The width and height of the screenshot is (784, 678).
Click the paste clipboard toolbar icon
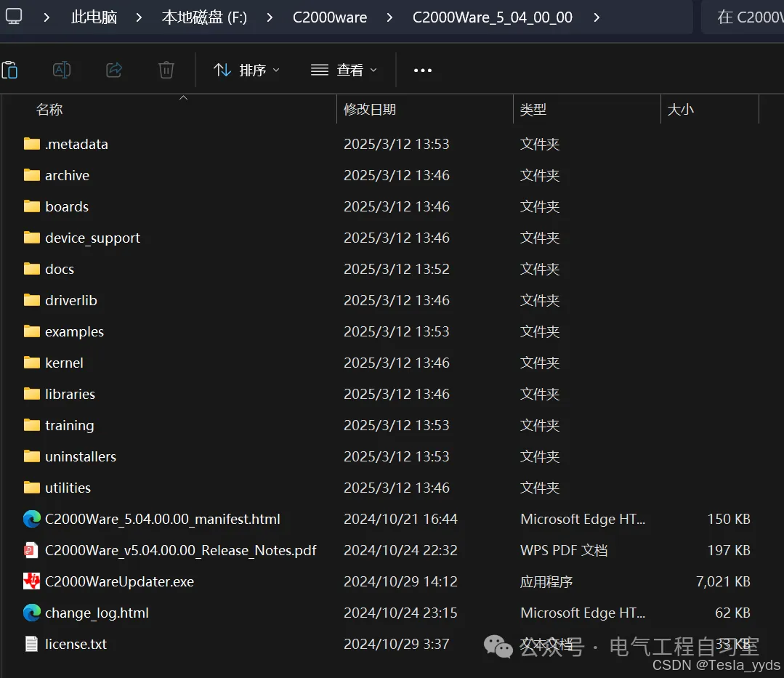(9, 70)
